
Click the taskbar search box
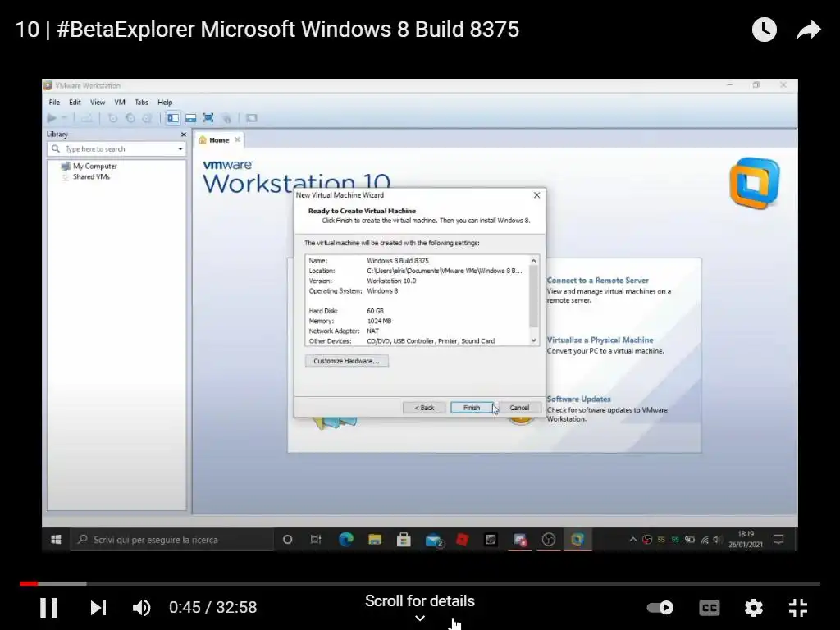coord(171,540)
